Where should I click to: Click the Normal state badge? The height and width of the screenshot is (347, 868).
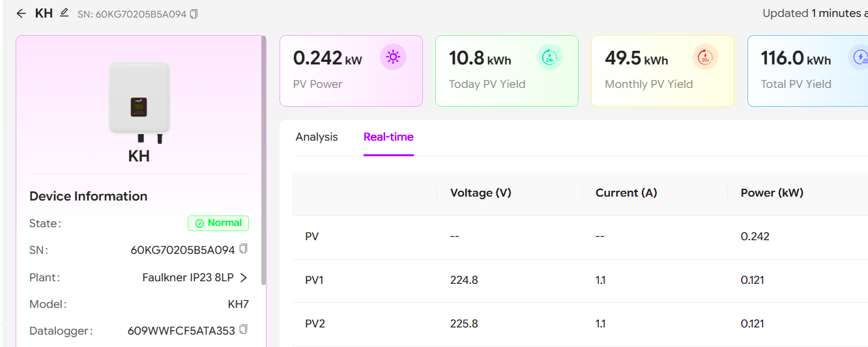218,223
